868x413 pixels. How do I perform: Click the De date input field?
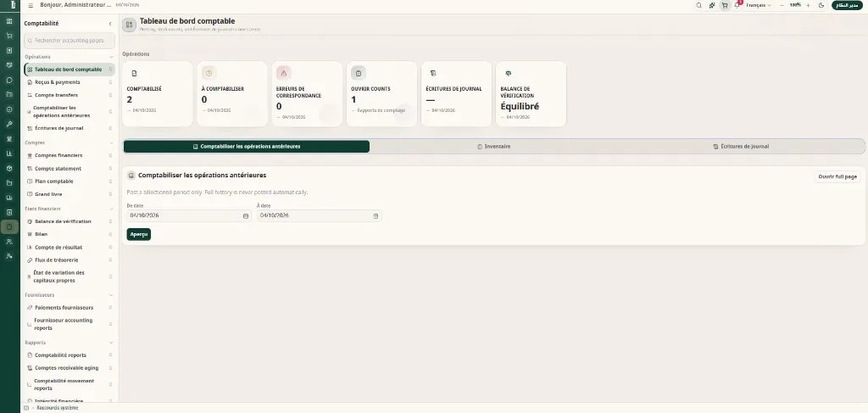pos(189,216)
